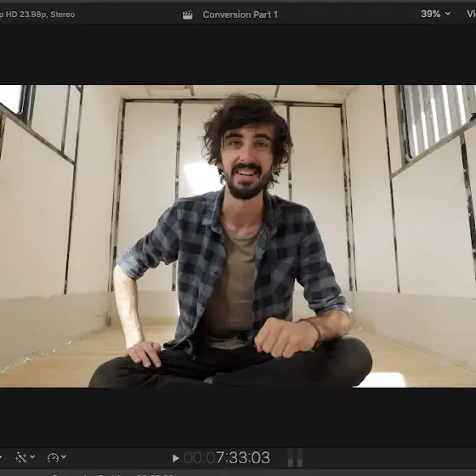Expand the chevron beside the retime speedometer
This screenshot has width=476, height=476.
coord(64,456)
